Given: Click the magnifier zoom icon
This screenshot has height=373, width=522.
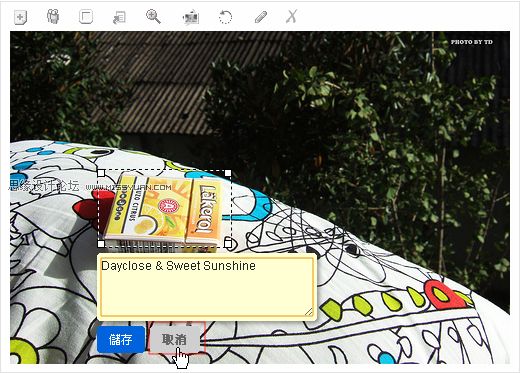Looking at the screenshot, I should tap(153, 17).
